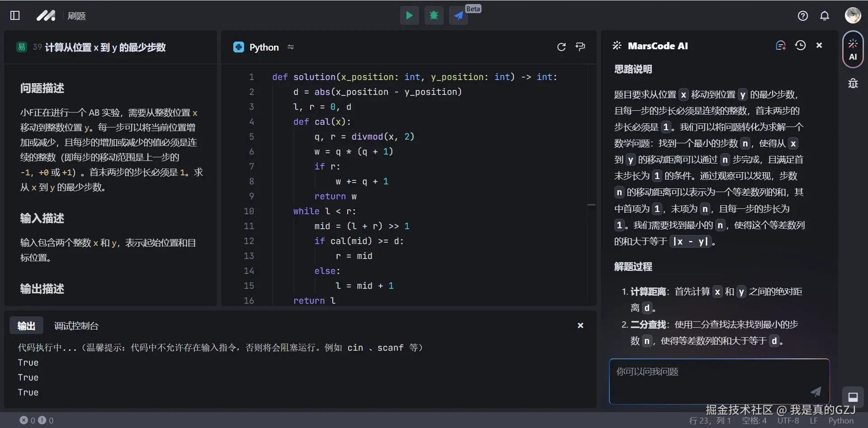This screenshot has width=868, height=428.
Task: Open the 刷题 menu item
Action: [76, 15]
